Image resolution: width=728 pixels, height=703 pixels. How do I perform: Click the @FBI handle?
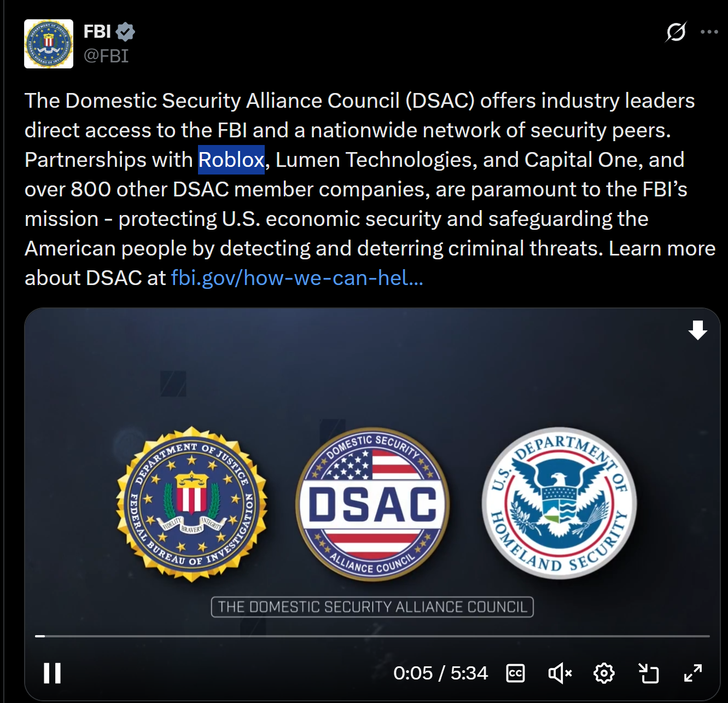coord(106,56)
